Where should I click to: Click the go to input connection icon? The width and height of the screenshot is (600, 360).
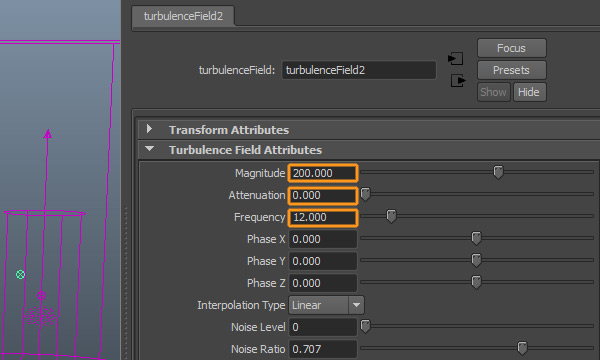tap(455, 59)
